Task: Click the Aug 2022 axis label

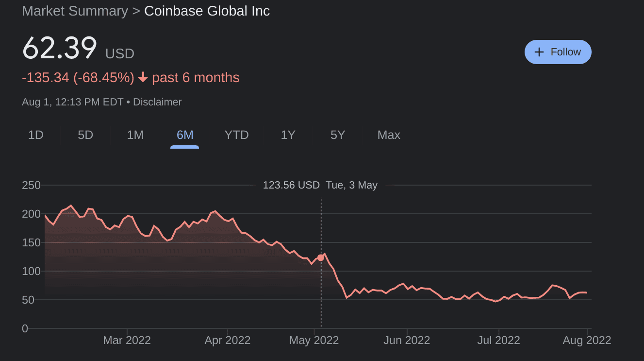Action: [587, 340]
